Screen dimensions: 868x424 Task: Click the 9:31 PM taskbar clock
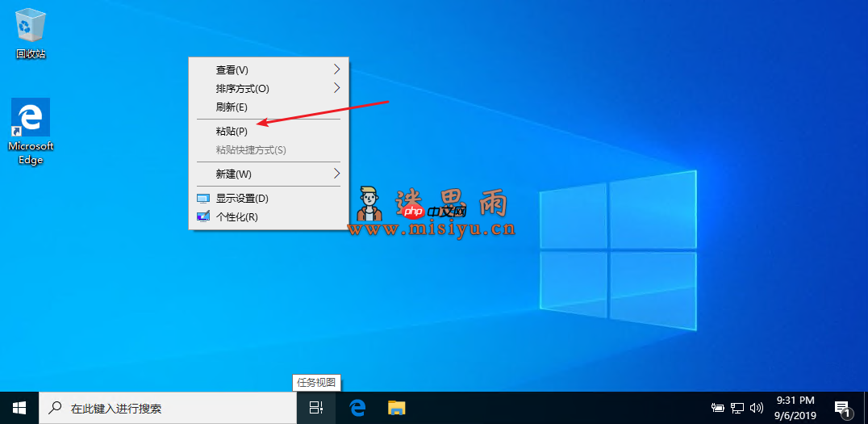point(795,407)
